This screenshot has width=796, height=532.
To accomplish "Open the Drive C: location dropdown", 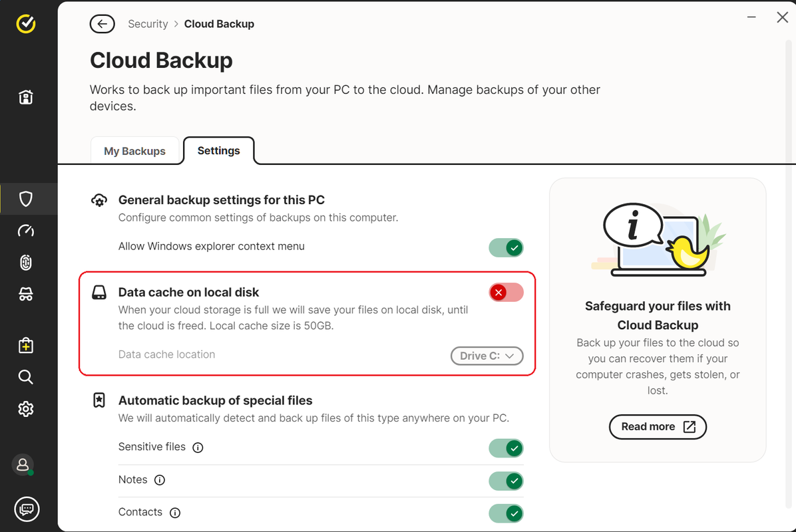I will 487,356.
